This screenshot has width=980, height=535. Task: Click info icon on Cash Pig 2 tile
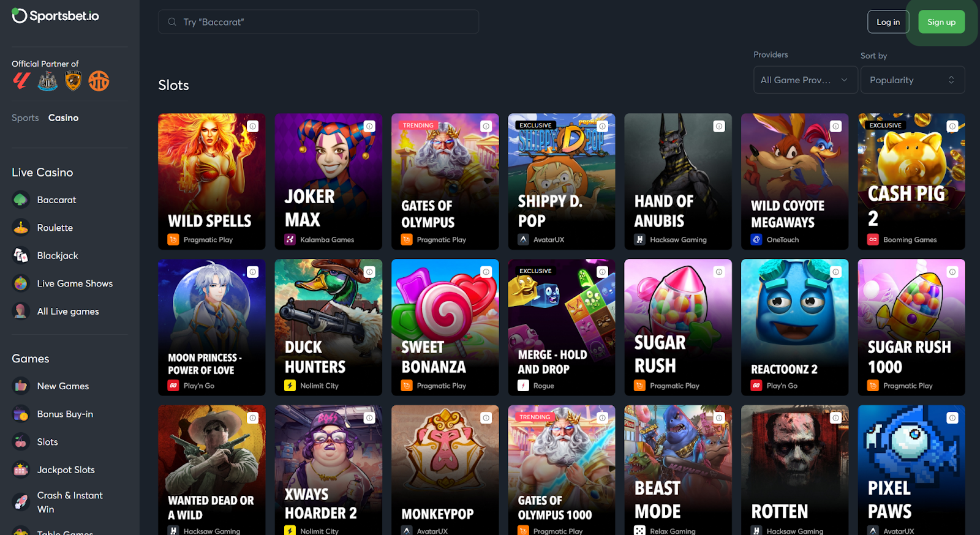[952, 126]
